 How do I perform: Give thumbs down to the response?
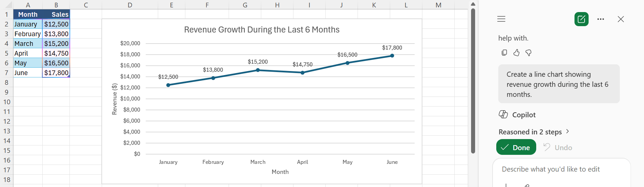[x=528, y=53]
